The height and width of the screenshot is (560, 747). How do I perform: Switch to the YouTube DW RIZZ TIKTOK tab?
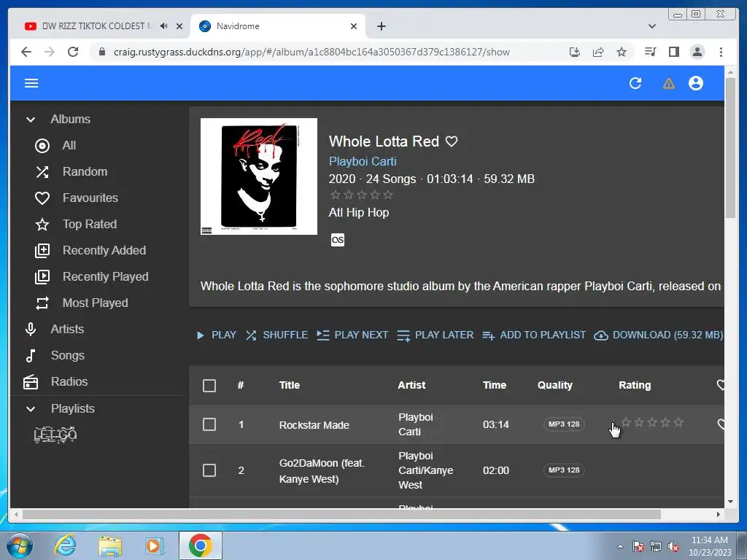point(98,26)
